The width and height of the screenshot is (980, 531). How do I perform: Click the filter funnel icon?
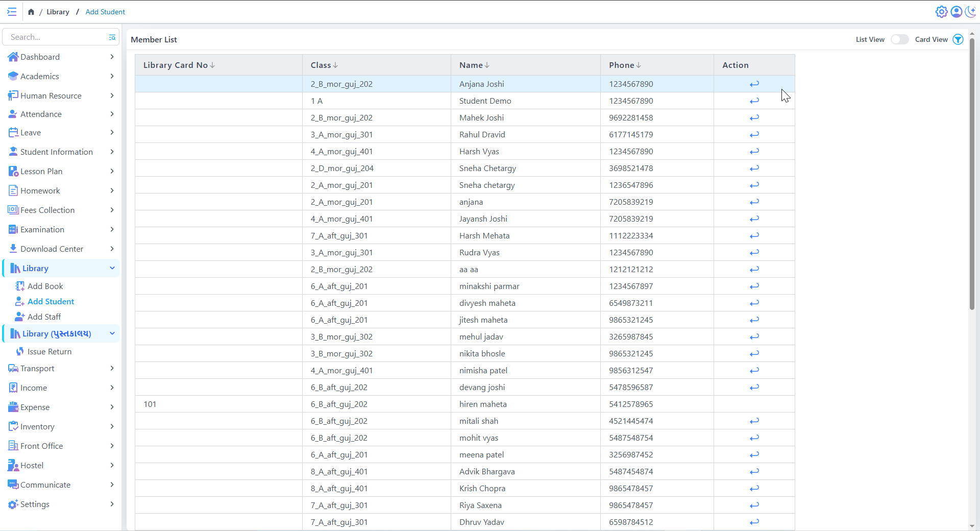(x=958, y=39)
